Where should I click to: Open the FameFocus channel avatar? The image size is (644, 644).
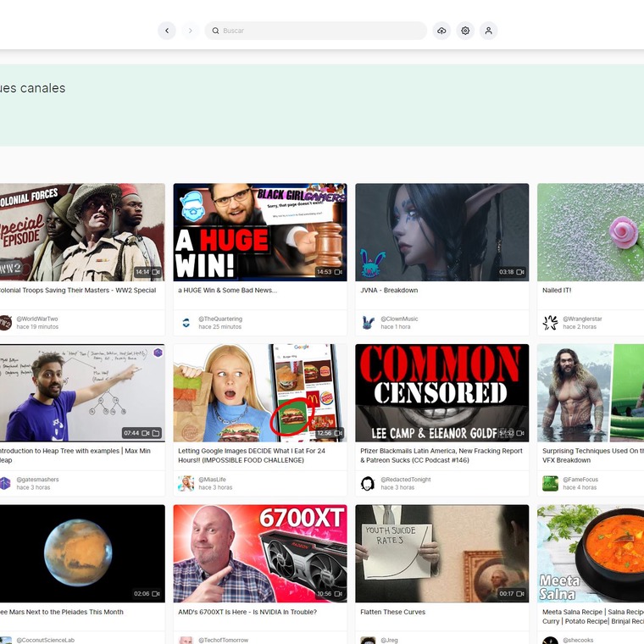coord(550,483)
